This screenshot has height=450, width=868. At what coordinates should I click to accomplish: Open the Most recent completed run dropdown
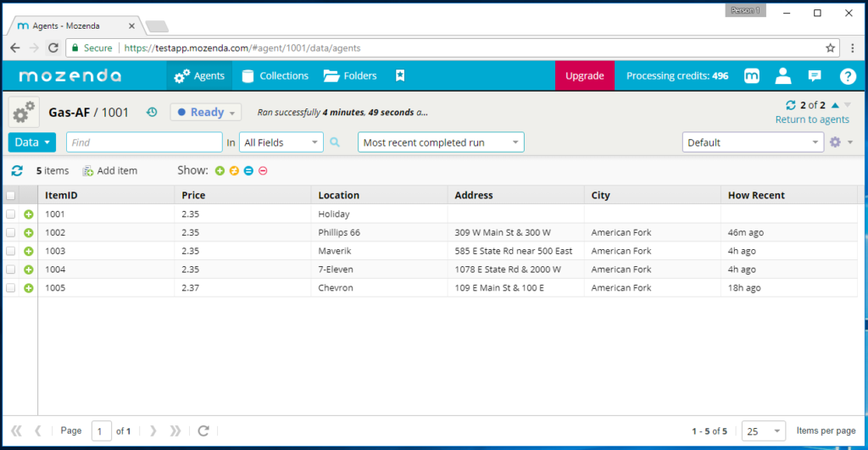tap(441, 142)
